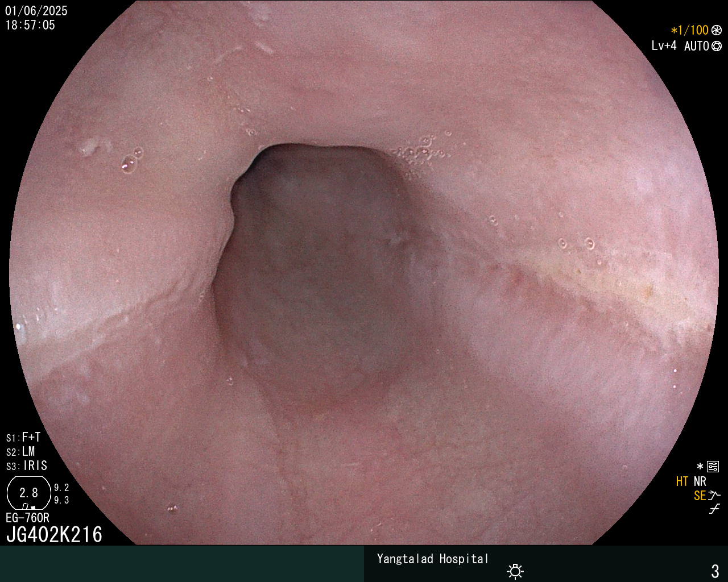Click the time text 18:57:05
Image resolution: width=728 pixels, height=582 pixels.
(30, 25)
